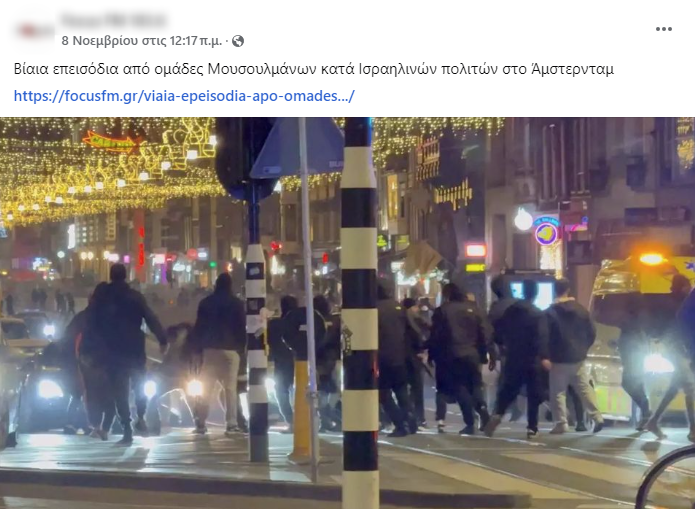The width and height of the screenshot is (695, 509).
Task: Click the blue road sign in photo
Action: point(297,148)
